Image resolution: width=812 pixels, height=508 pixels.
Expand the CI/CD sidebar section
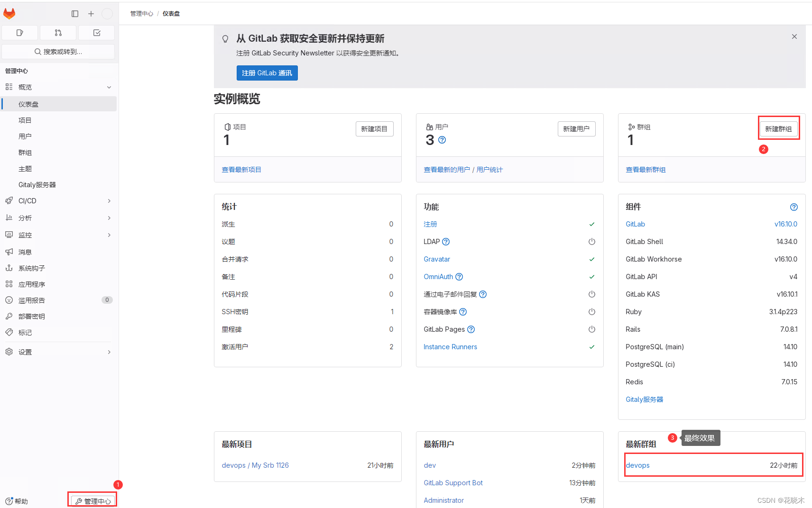click(59, 201)
